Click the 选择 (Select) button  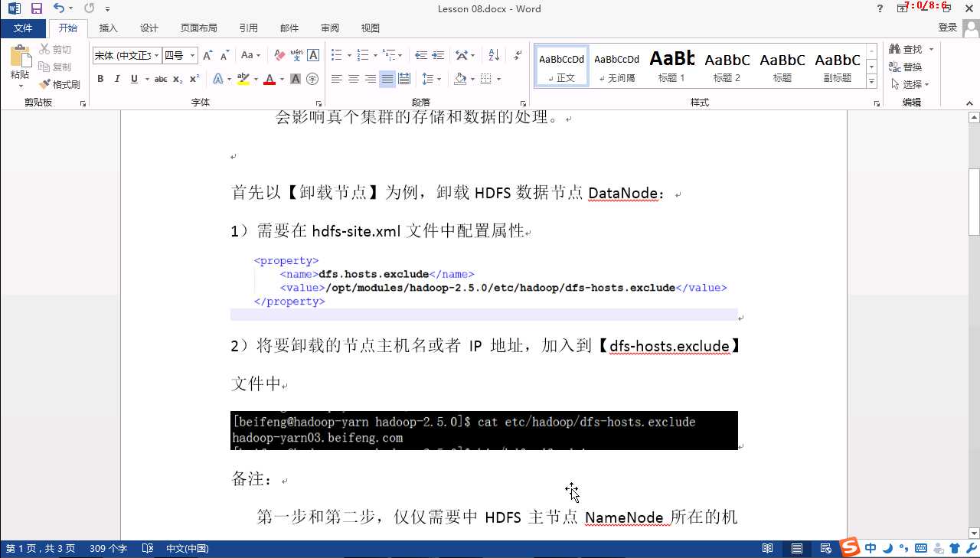tap(910, 84)
